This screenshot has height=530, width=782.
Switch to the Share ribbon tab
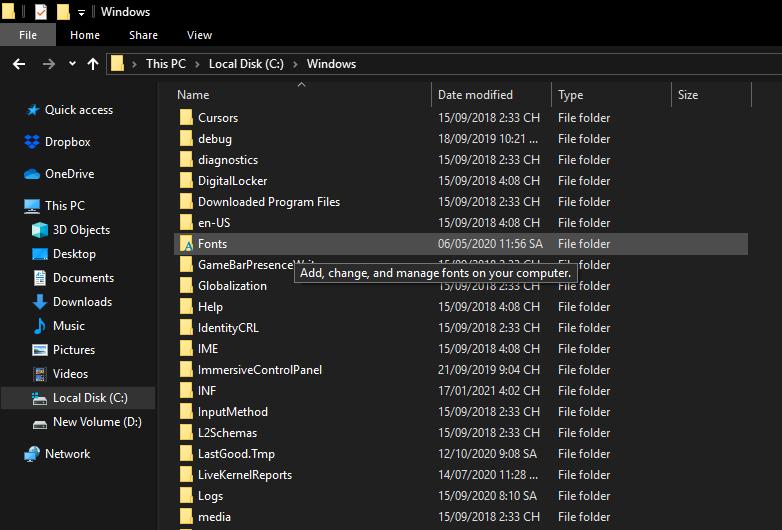click(x=143, y=35)
